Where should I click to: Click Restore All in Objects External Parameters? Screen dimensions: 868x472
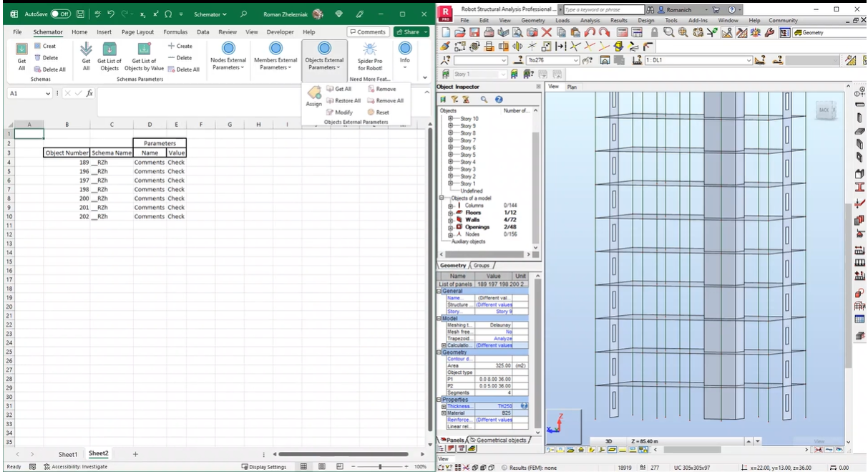click(x=343, y=101)
